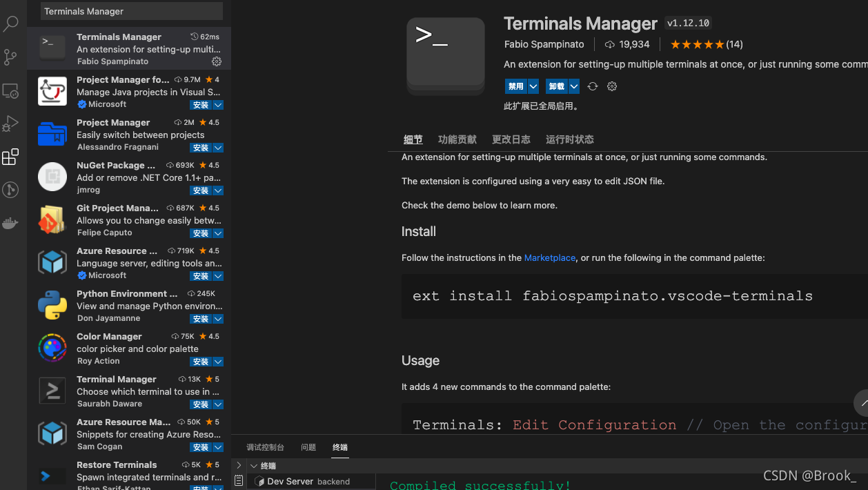Click the five-star rating (14)
This screenshot has width=868, height=490.
pyautogui.click(x=707, y=44)
